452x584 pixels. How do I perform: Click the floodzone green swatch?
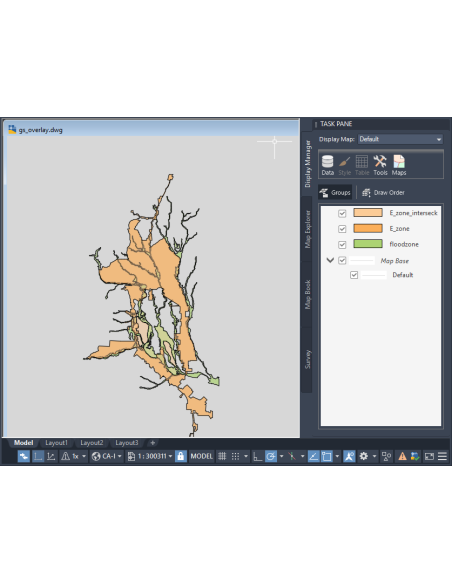coord(367,244)
